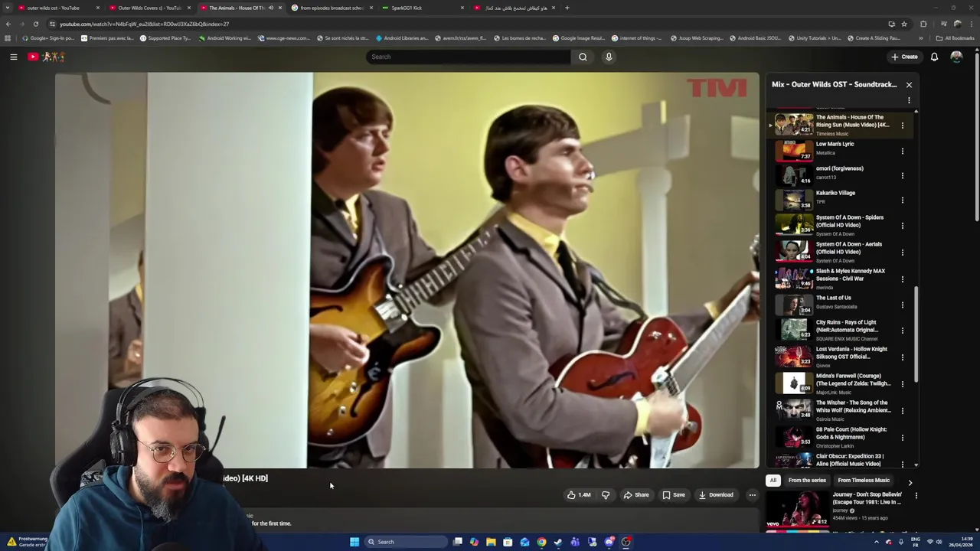Open Journey Don't Stop Believin' video thumbnail
Image resolution: width=980 pixels, height=551 pixels.
[798, 509]
